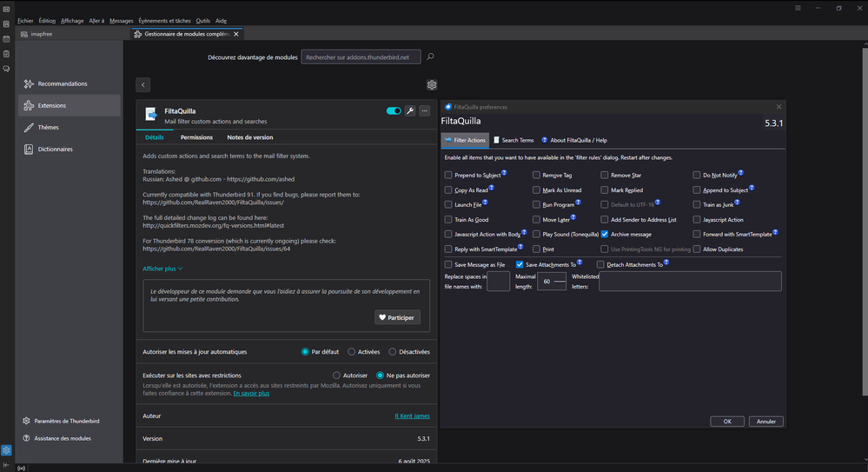Click the help icon next to Prepend to Subject
868x472 pixels.
pos(504,174)
